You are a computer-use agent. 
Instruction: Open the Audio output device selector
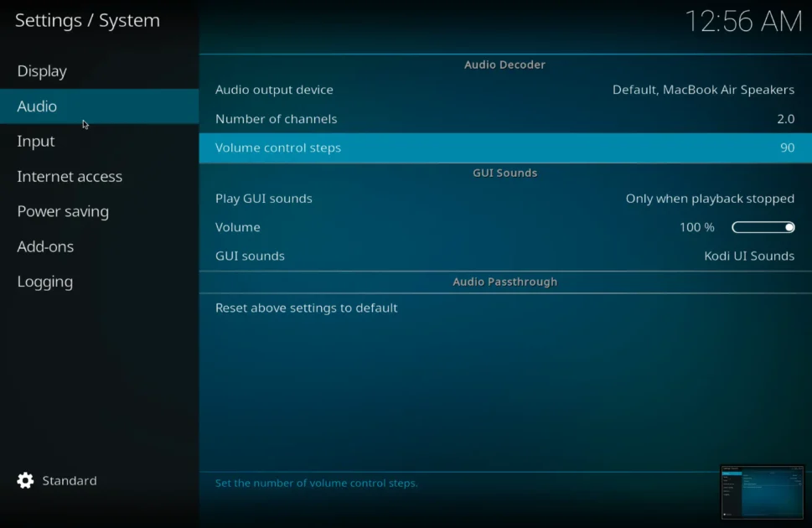pyautogui.click(x=504, y=90)
